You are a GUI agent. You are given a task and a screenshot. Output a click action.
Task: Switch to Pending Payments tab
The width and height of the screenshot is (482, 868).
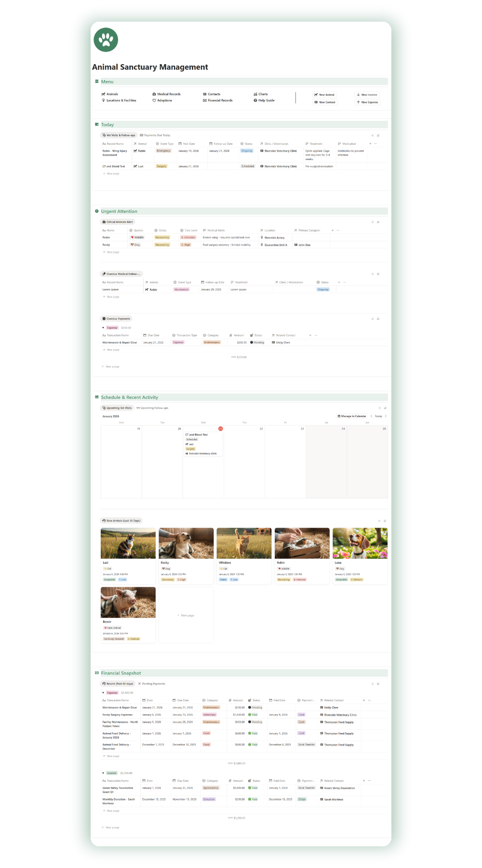tap(151, 684)
